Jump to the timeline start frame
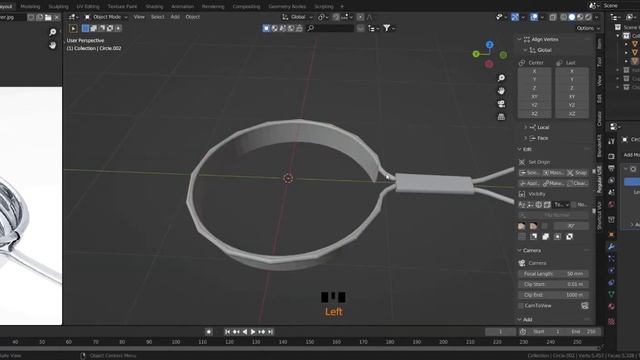 click(x=227, y=332)
